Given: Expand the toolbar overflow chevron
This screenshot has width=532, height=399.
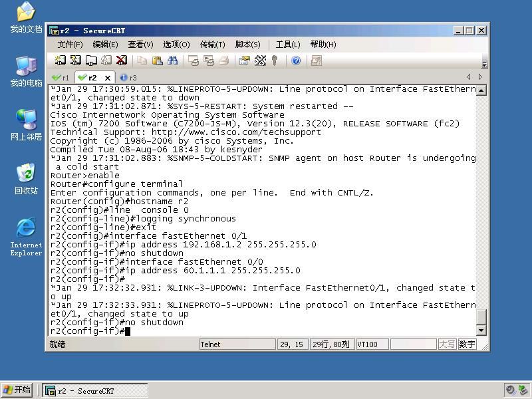Looking at the screenshot, I should click(x=485, y=64).
